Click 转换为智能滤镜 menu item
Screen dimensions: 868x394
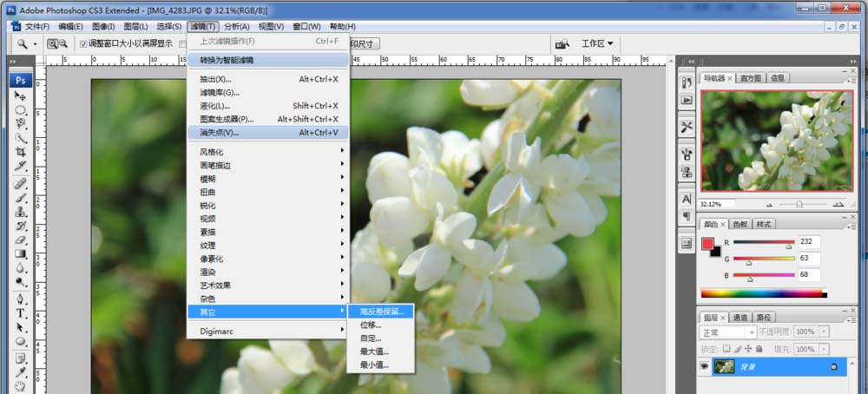click(x=268, y=60)
